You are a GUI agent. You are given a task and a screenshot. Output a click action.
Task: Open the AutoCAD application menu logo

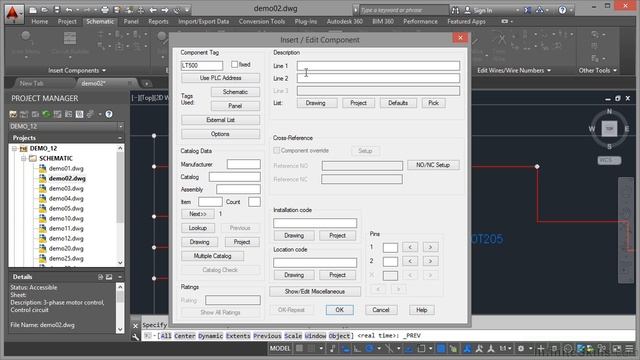point(13,13)
